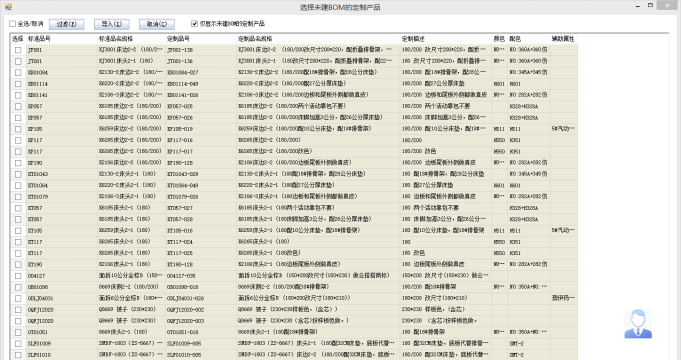Click the 导入 import button
The image size is (681, 360).
(112, 24)
